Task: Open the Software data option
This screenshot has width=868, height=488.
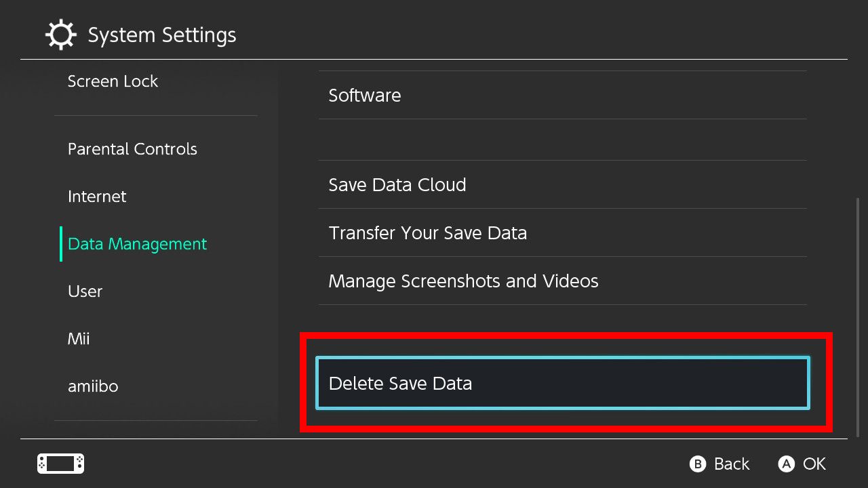Action: (365, 96)
